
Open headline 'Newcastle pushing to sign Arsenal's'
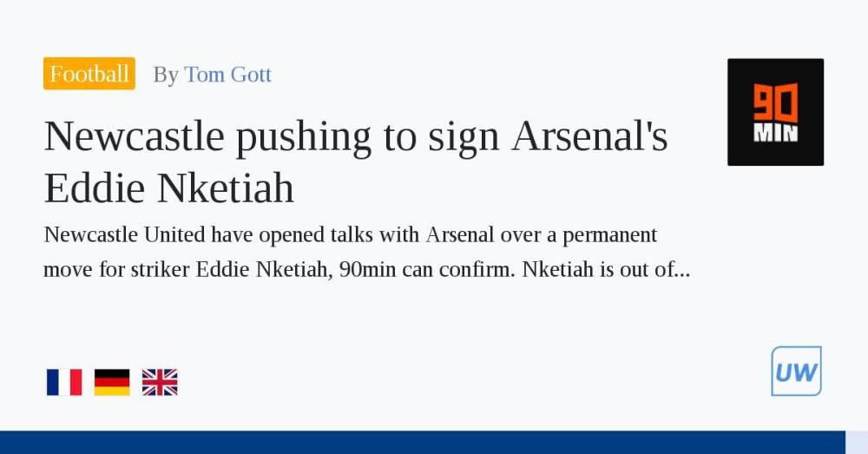click(356, 137)
